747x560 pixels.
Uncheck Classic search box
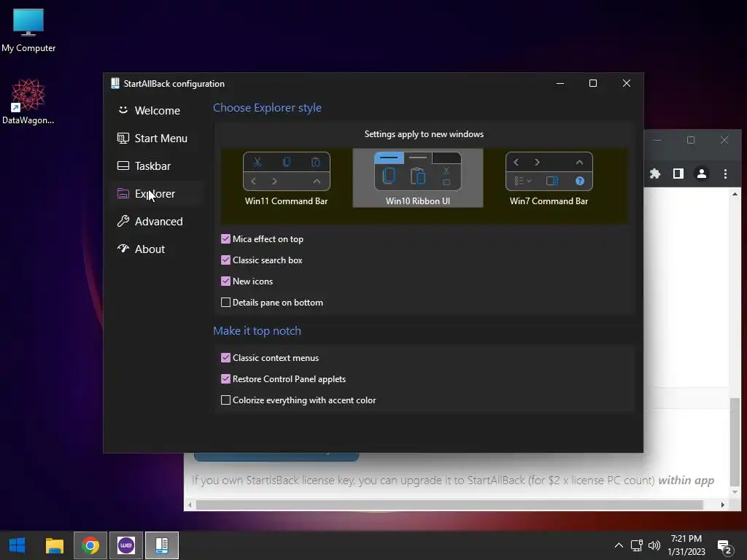click(226, 260)
